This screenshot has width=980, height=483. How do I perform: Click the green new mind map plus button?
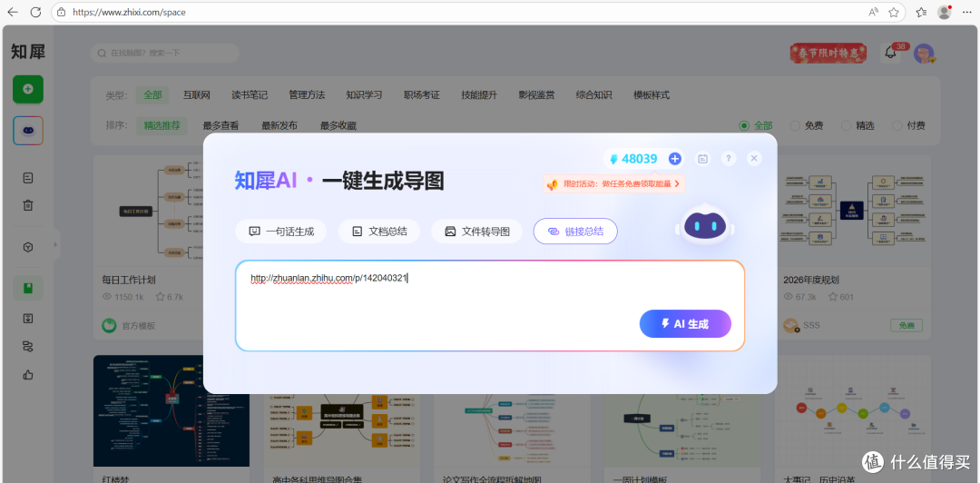pyautogui.click(x=28, y=89)
